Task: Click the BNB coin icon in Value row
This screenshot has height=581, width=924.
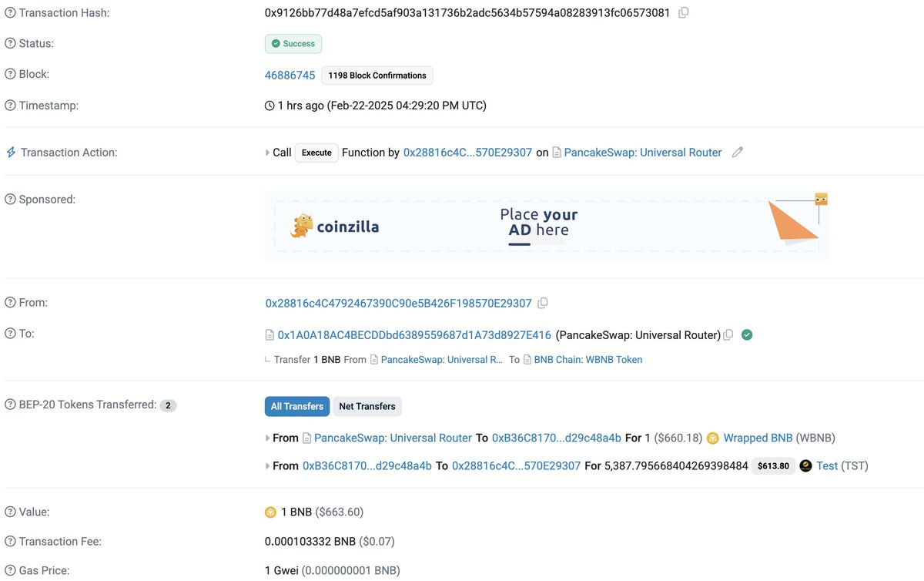Action: [270, 512]
